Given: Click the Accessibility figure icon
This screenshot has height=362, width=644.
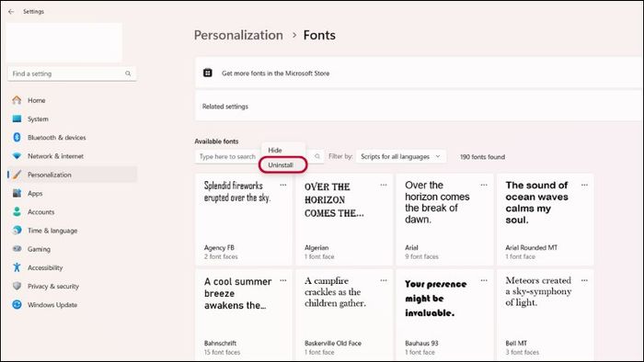Looking at the screenshot, I should click(x=17, y=267).
